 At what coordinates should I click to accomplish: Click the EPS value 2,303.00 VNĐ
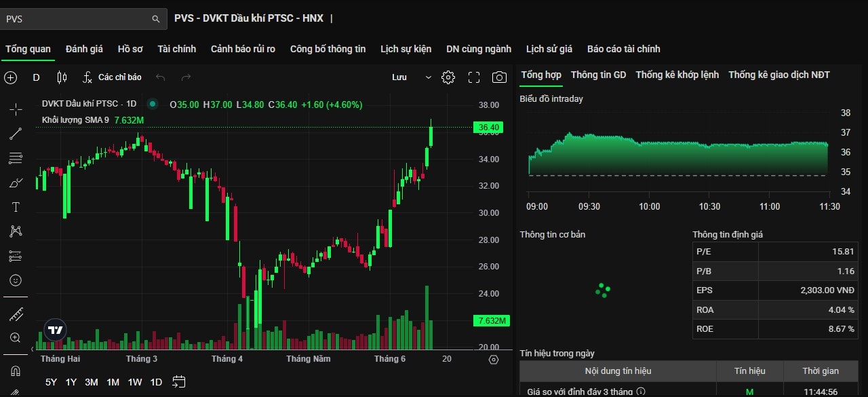tap(827, 290)
